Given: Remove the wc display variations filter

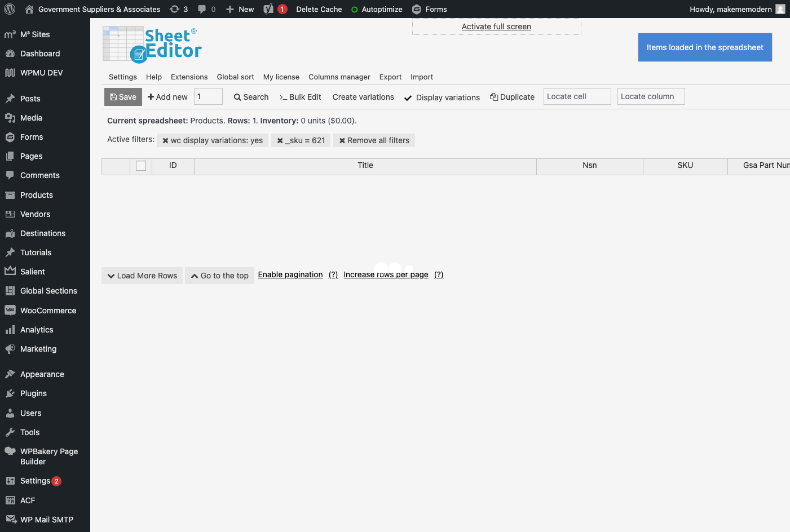Looking at the screenshot, I should tap(165, 141).
